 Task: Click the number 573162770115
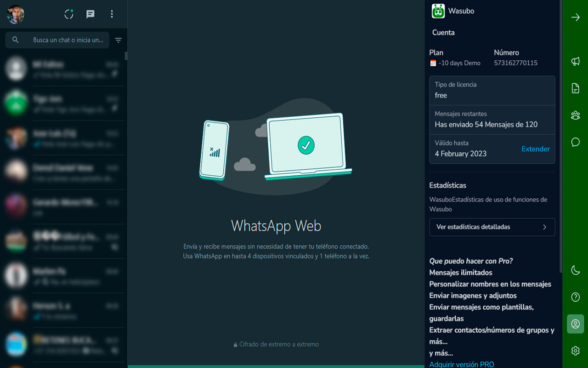pyautogui.click(x=515, y=63)
